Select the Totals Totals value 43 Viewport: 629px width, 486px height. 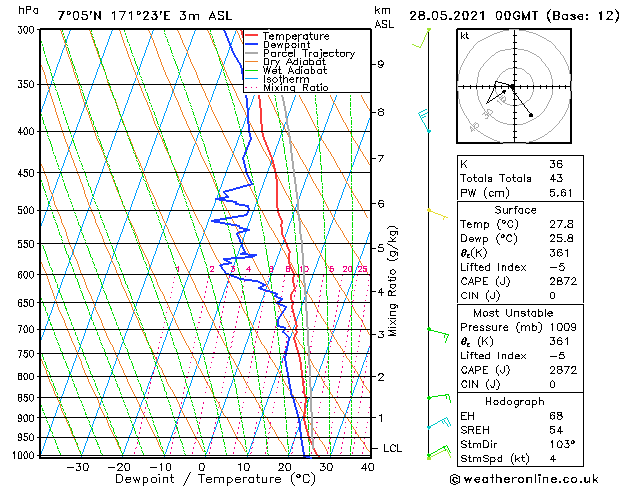click(556, 178)
